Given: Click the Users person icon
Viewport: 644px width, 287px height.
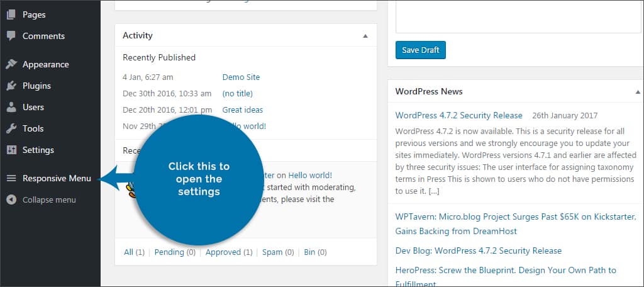Looking at the screenshot, I should [11, 107].
